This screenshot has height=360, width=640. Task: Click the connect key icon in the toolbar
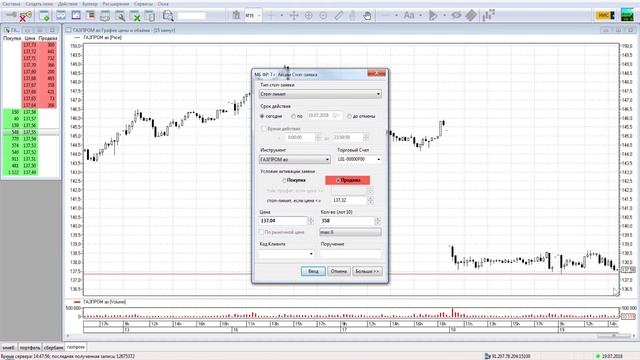pyautogui.click(x=10, y=16)
